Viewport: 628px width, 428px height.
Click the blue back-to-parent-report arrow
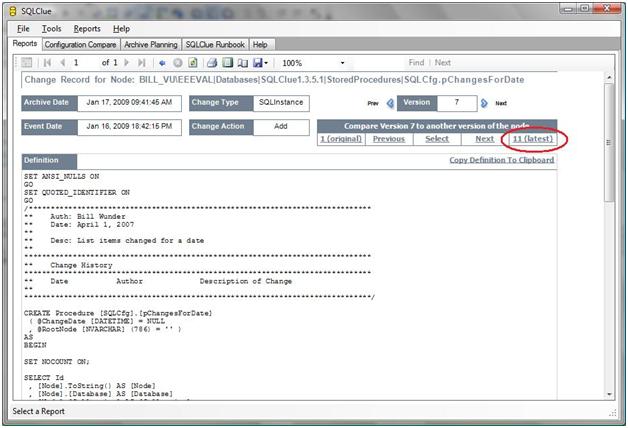pyautogui.click(x=162, y=63)
